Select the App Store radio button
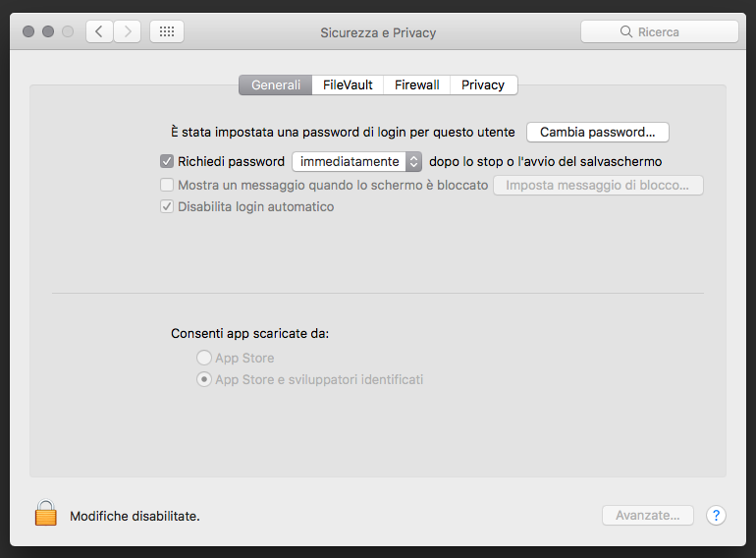The height and width of the screenshot is (558, 756). click(x=204, y=358)
